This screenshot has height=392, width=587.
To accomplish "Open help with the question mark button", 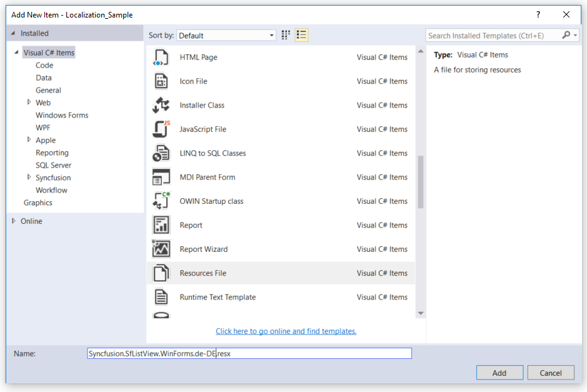I will click(538, 14).
